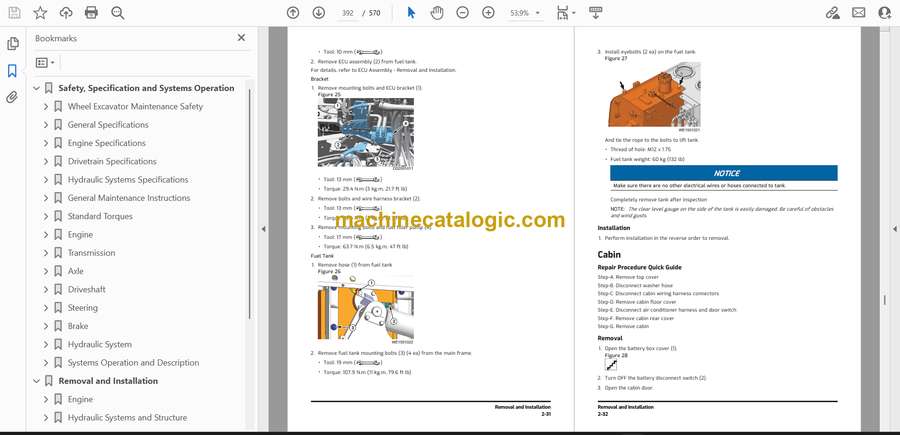Go to the Axle bookmark
This screenshot has height=435, width=900.
pyautogui.click(x=75, y=271)
